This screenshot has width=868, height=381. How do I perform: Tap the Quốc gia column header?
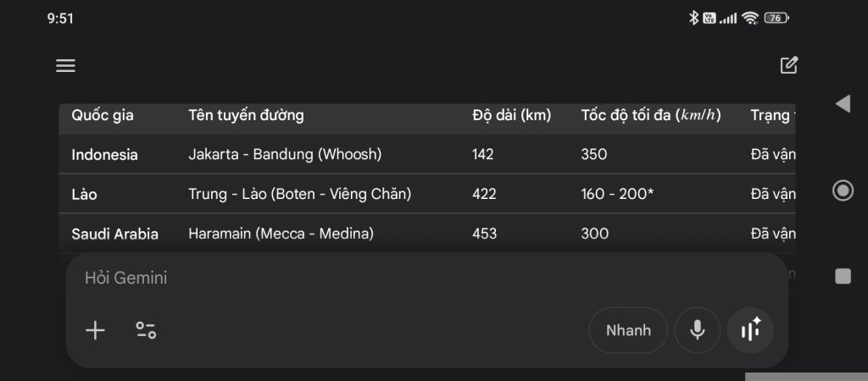pyautogui.click(x=103, y=115)
